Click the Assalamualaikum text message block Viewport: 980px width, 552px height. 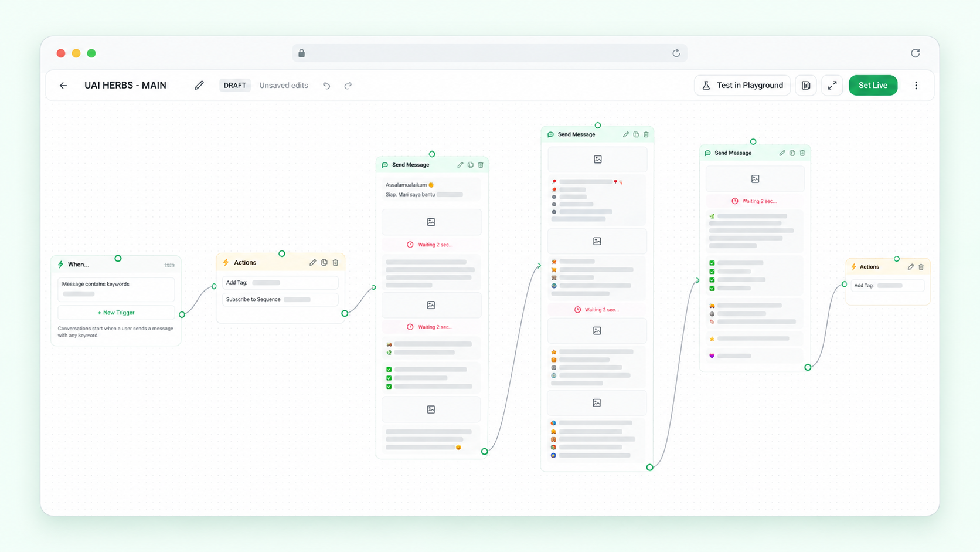(x=431, y=189)
